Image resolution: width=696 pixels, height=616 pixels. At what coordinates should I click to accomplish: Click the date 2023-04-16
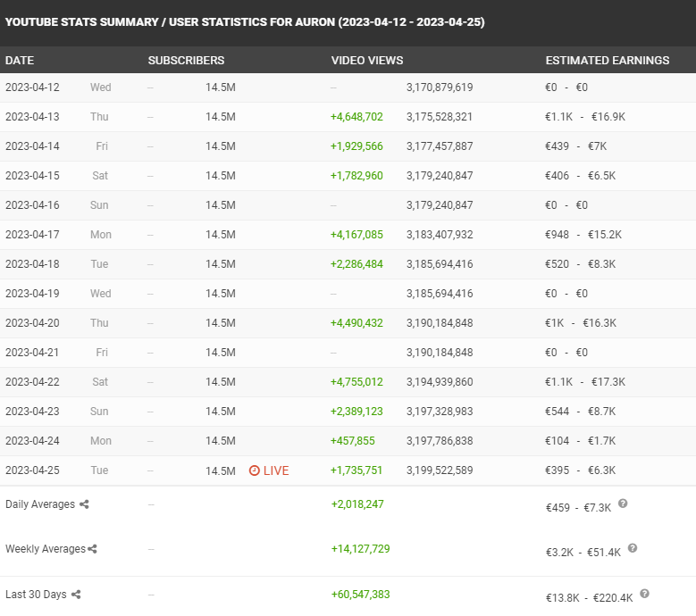click(x=32, y=205)
